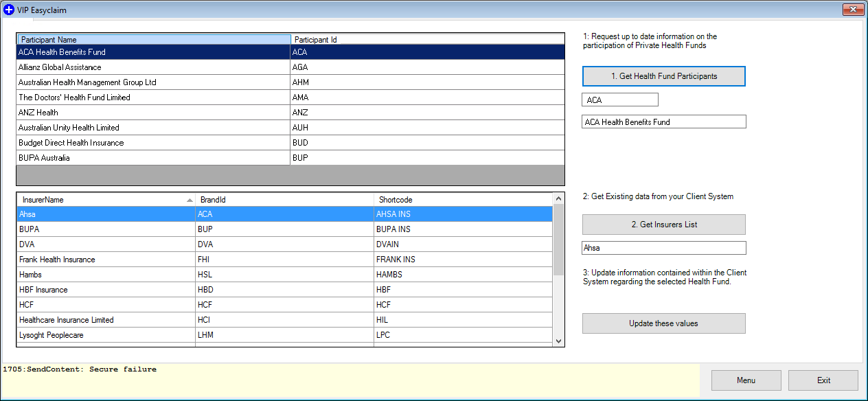Image resolution: width=868 pixels, height=401 pixels.
Task: Select Australian Unity Health Limited row
Action: pyautogui.click(x=290, y=128)
